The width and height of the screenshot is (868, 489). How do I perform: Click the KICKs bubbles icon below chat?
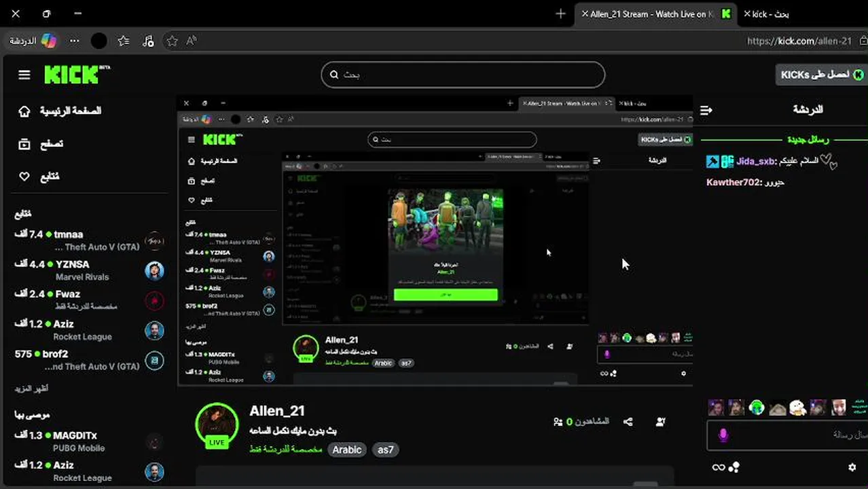coord(734,467)
